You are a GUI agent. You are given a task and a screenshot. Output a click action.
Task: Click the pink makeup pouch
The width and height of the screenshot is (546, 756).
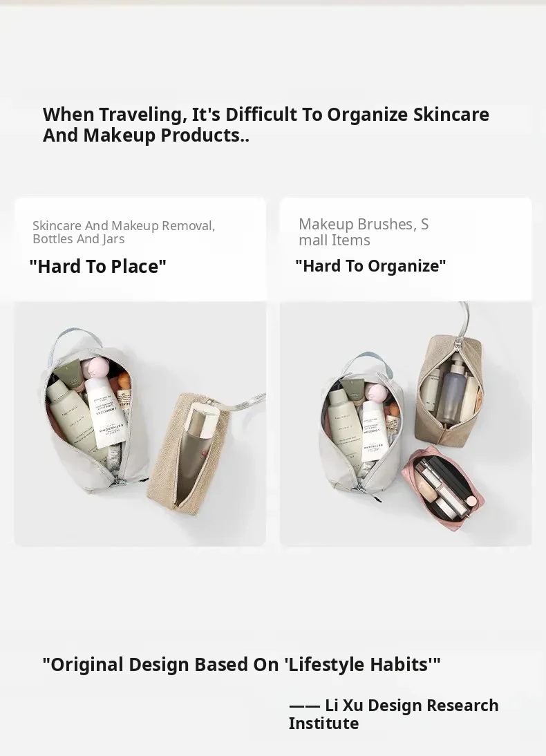443,488
